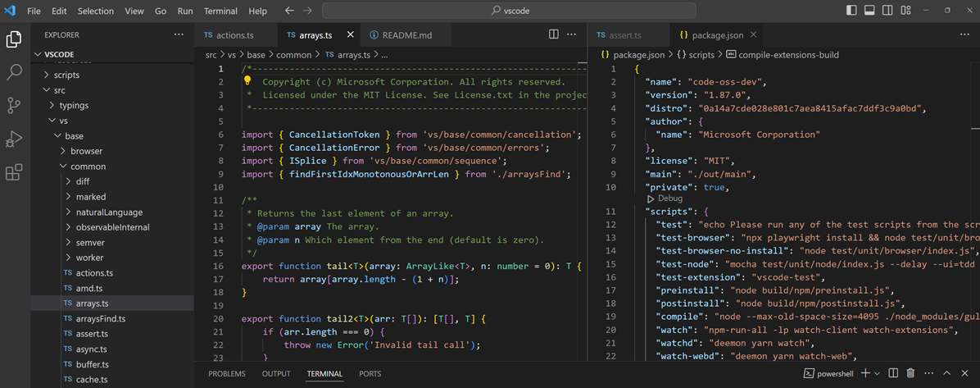Open Customize Layout button
Image resolution: width=980 pixels, height=388 pixels.
905,11
